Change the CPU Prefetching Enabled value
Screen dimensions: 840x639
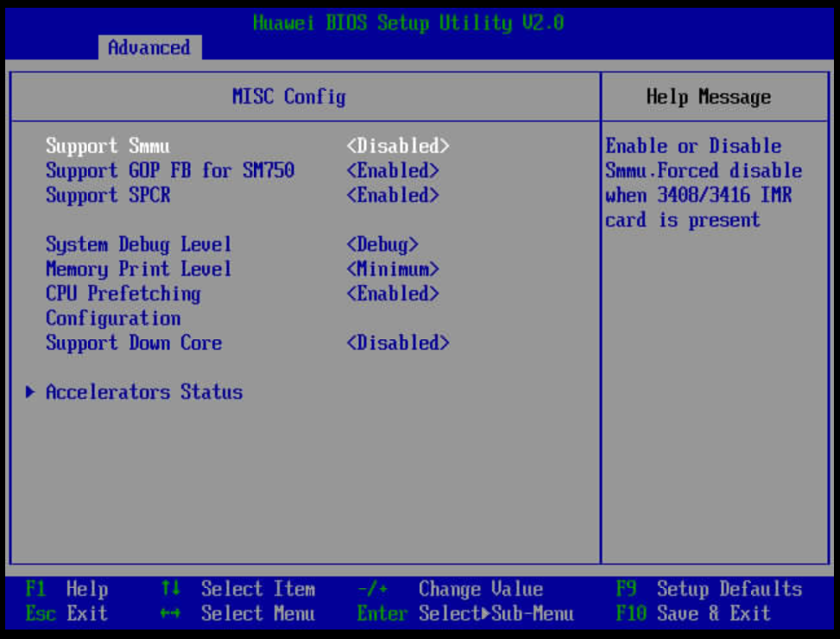click(393, 294)
